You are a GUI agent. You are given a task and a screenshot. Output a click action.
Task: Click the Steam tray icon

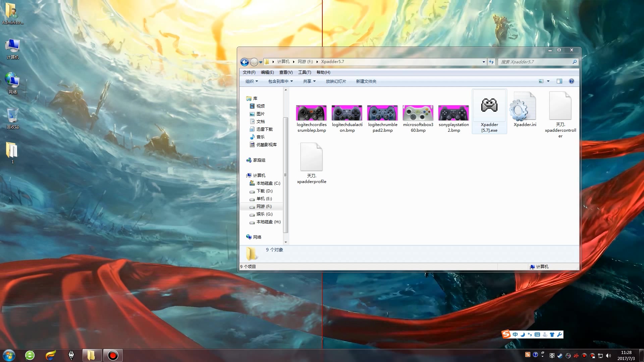(560, 356)
